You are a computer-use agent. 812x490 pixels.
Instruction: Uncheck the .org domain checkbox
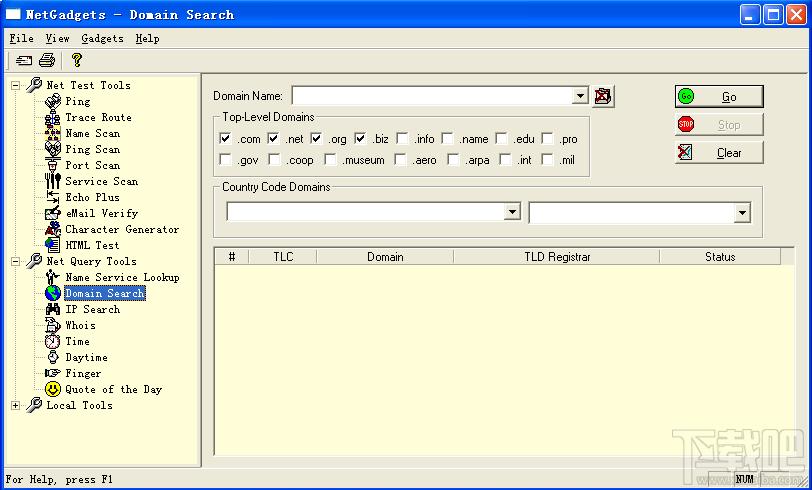click(316, 139)
